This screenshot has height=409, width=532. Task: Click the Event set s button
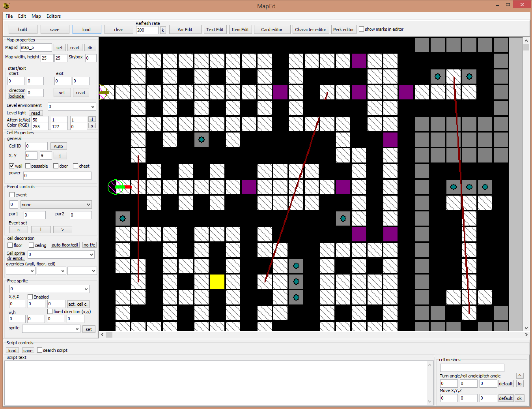coord(19,230)
